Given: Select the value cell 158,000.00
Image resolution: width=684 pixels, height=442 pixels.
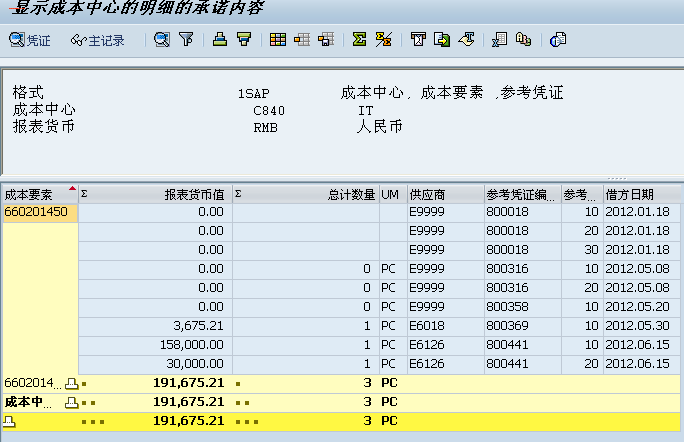Looking at the screenshot, I should tap(155, 345).
